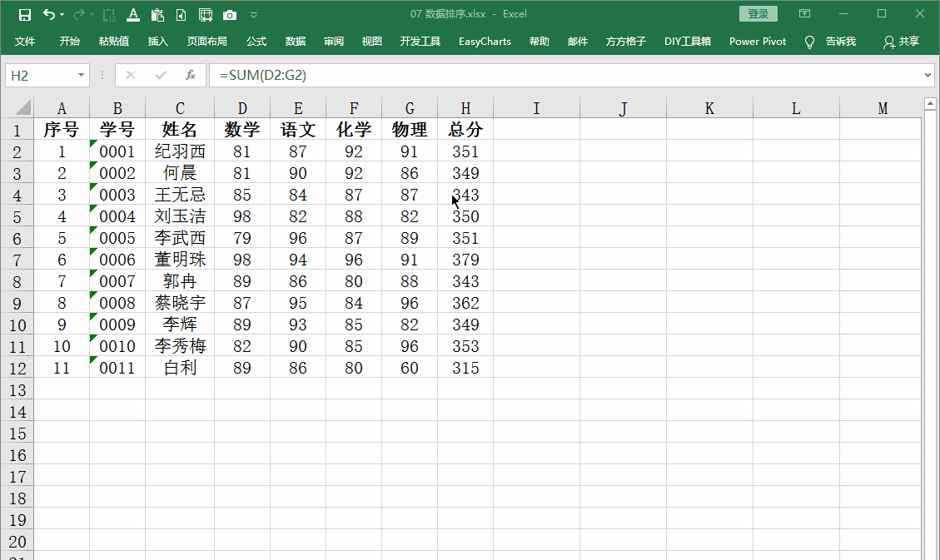Switch to the 开始 ribbon tab
The height and width of the screenshot is (560, 940).
click(70, 42)
